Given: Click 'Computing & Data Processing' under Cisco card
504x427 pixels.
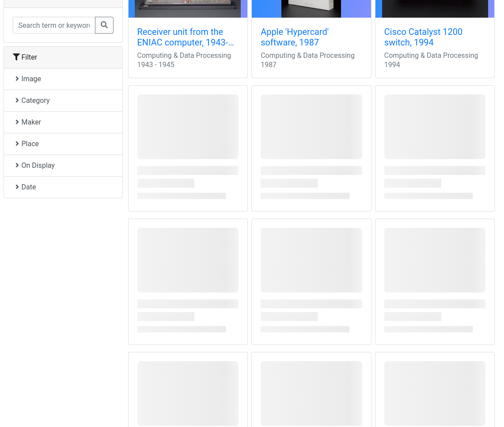Looking at the screenshot, I should (x=431, y=55).
